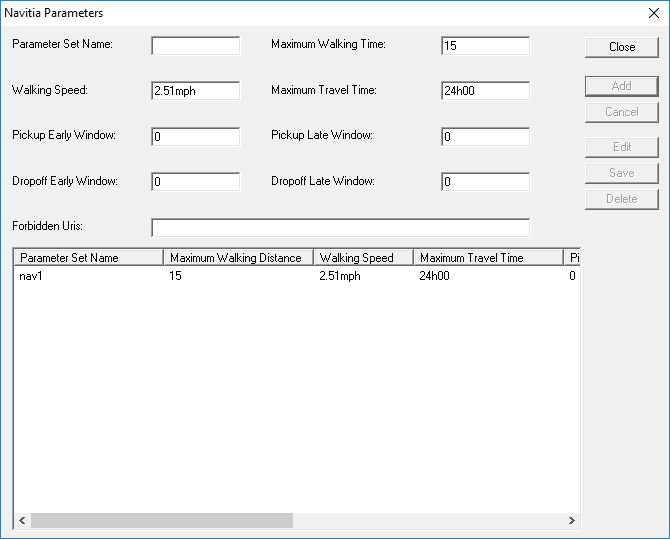Click the Walking Speed column header
670x539 pixels.
[363, 258]
